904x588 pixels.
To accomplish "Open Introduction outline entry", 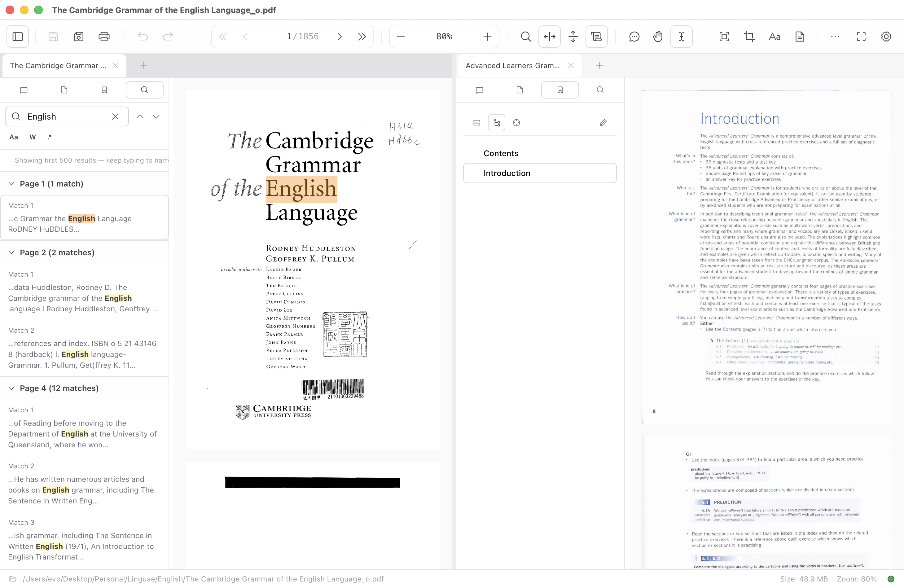I will [x=540, y=173].
